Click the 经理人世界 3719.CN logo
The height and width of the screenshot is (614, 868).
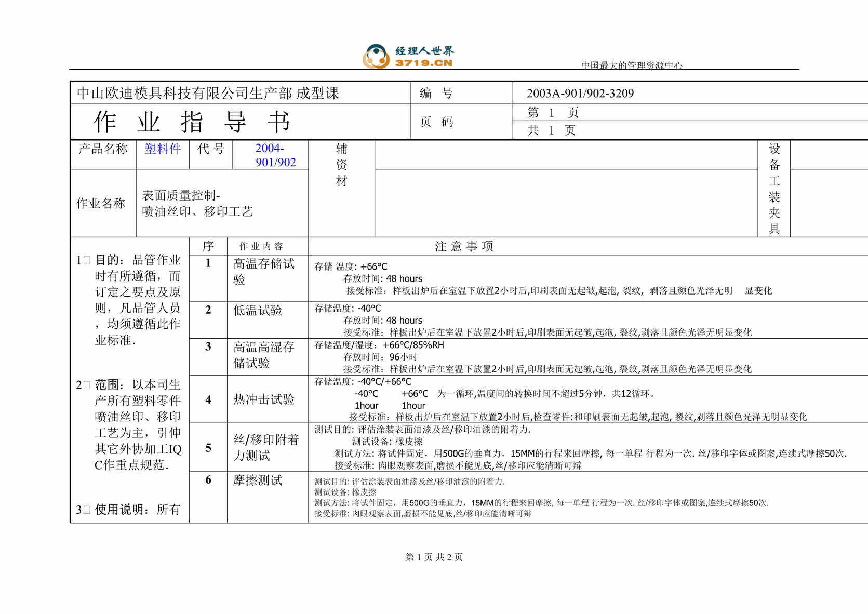[409, 56]
